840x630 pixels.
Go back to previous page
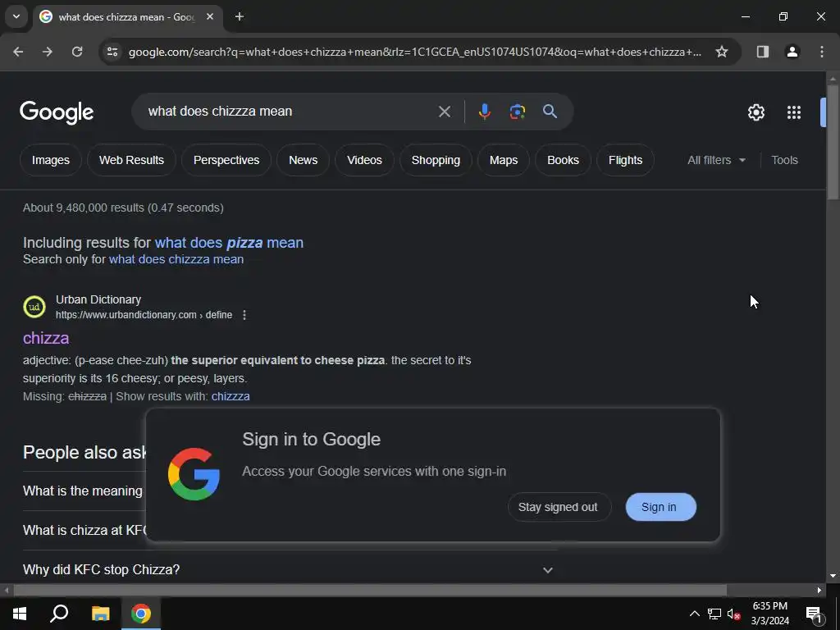(x=18, y=52)
